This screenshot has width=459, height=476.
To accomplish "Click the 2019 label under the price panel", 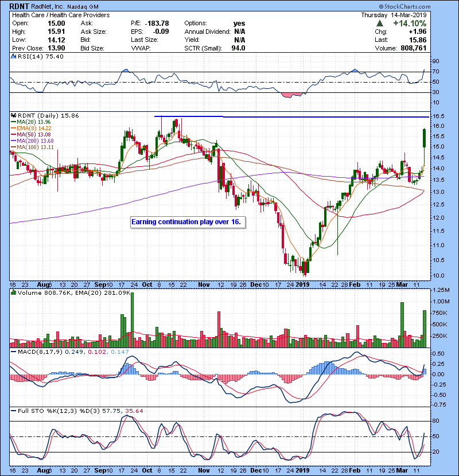I will 302,285.
